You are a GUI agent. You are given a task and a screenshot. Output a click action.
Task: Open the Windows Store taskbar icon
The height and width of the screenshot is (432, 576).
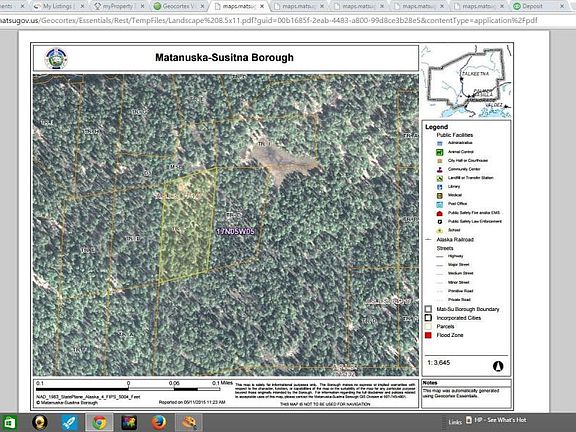[9, 422]
